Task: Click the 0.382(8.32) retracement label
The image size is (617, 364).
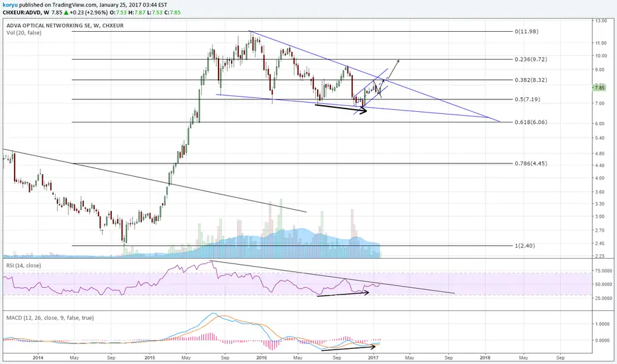Action: [x=531, y=80]
